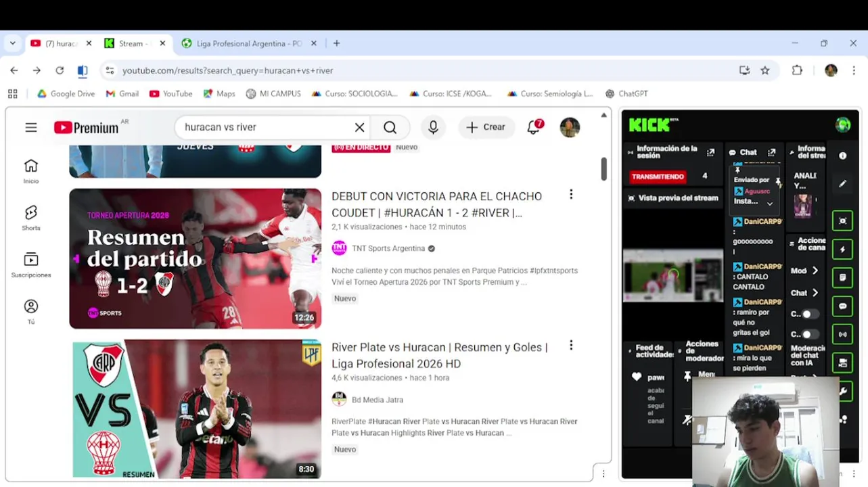
Task: Reload the current page
Action: (60, 70)
